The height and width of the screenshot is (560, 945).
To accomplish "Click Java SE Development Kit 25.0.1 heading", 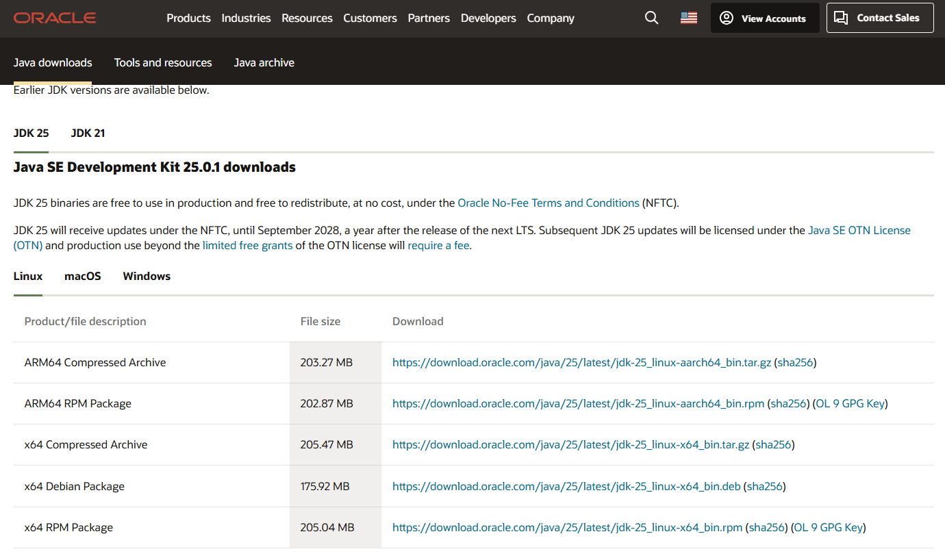I will click(x=155, y=167).
